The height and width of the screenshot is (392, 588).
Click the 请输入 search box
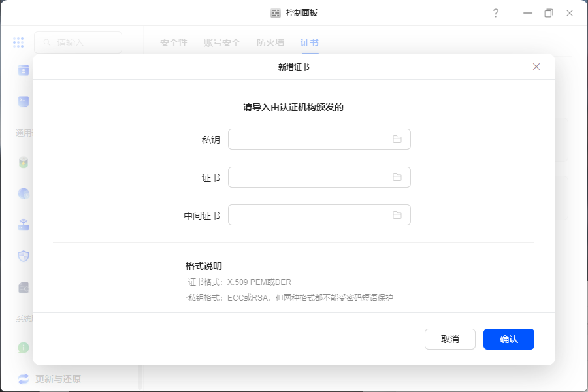coord(78,42)
